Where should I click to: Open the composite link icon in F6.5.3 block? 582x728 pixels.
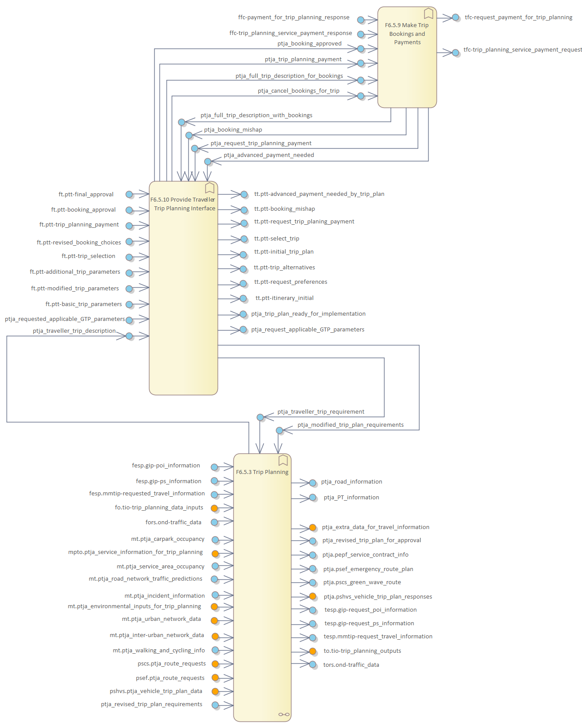(x=284, y=714)
